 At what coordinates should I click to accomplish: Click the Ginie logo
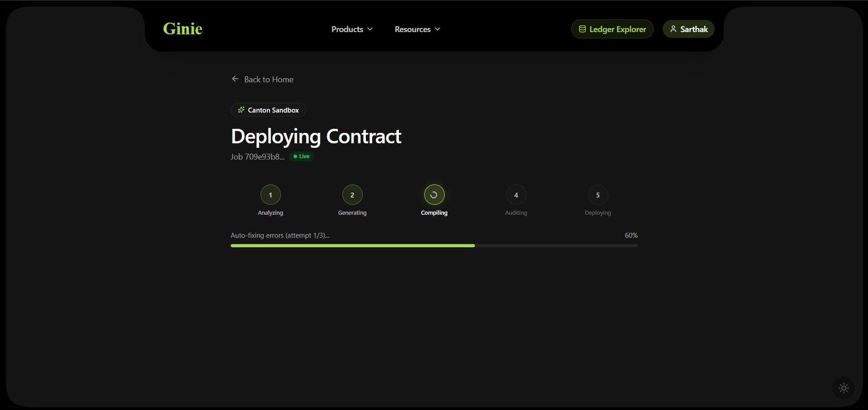click(183, 29)
